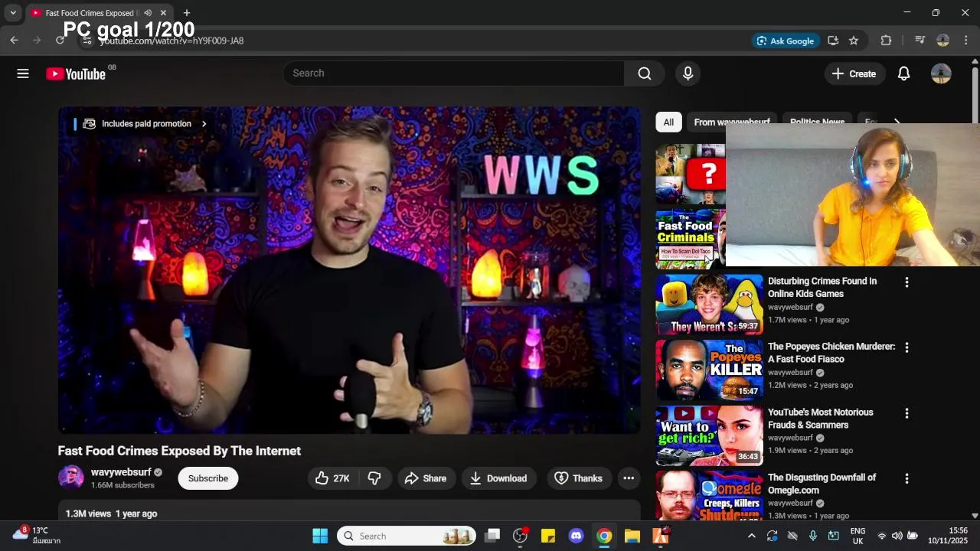Download the video
The width and height of the screenshot is (980, 551).
[498, 478]
